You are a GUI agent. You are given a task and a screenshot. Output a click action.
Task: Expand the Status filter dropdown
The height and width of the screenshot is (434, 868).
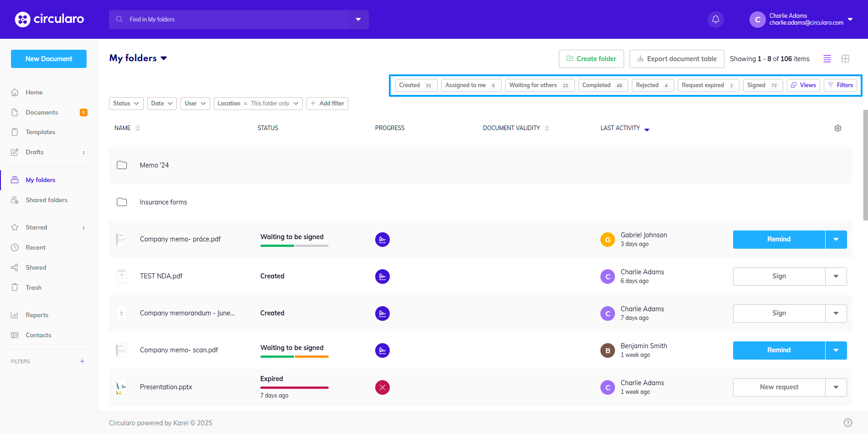[x=126, y=104]
